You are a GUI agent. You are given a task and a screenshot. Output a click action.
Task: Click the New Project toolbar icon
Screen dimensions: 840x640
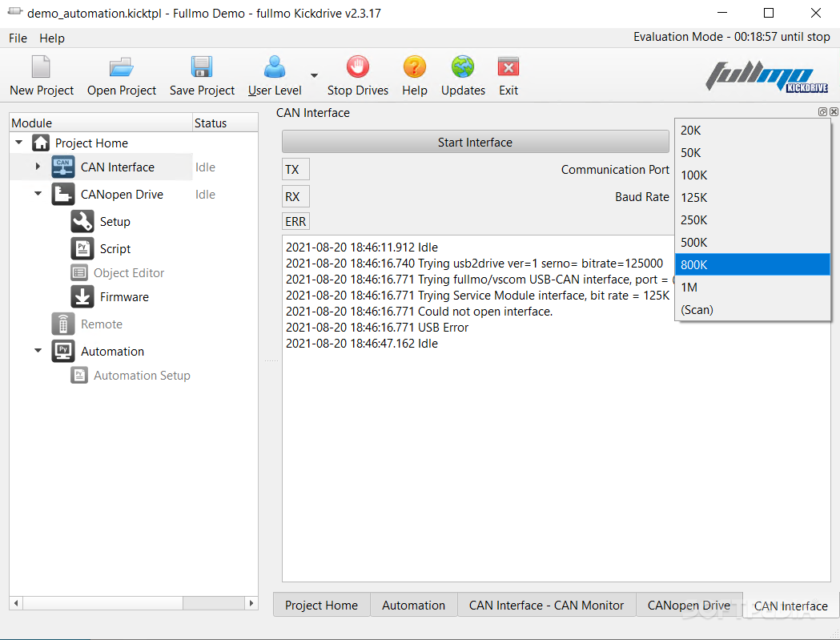coord(41,67)
